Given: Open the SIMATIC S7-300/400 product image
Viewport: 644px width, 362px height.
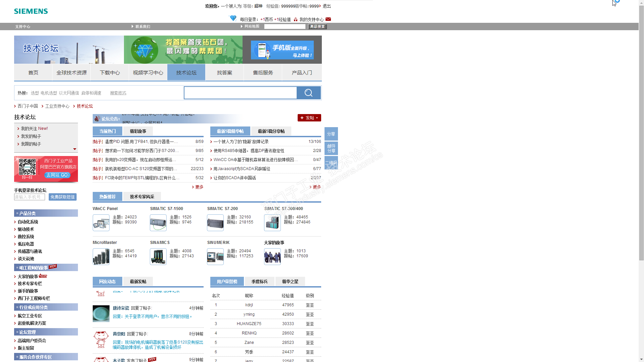Looking at the screenshot, I should click(x=272, y=223).
